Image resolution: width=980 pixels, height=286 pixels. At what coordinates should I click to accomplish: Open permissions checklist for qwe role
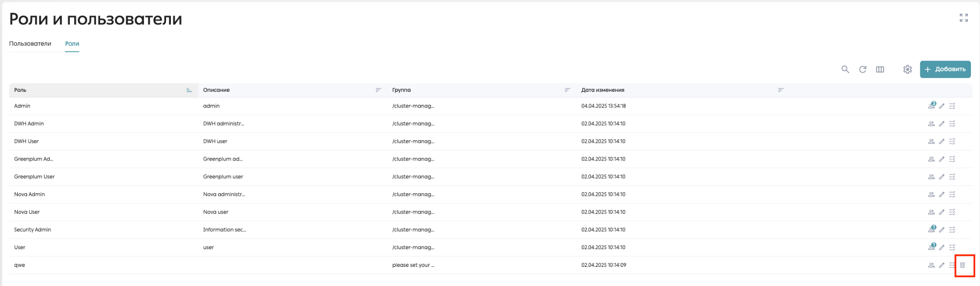coord(952,265)
